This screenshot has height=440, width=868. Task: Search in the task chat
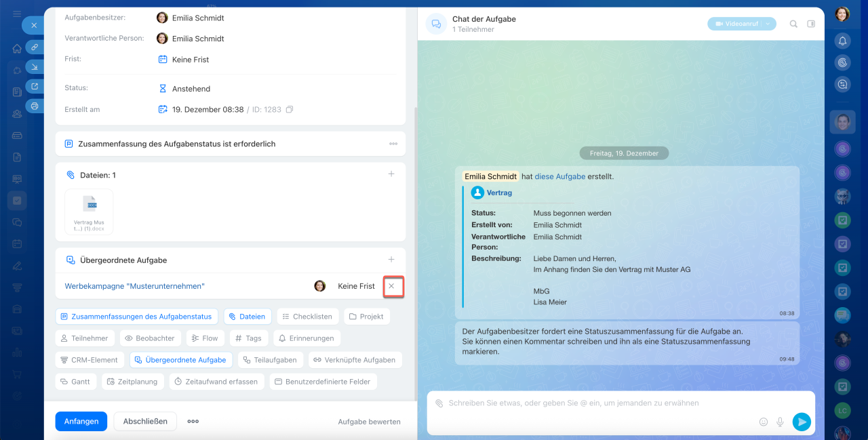[793, 24]
